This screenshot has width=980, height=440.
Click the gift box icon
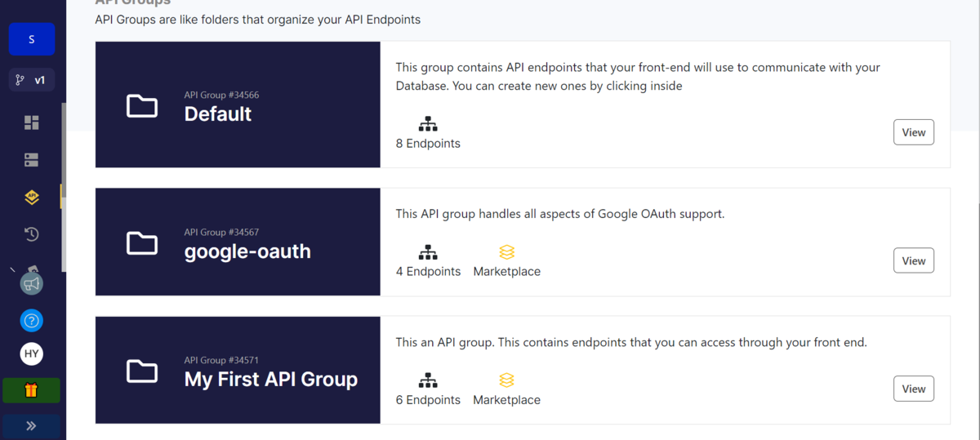pos(32,390)
